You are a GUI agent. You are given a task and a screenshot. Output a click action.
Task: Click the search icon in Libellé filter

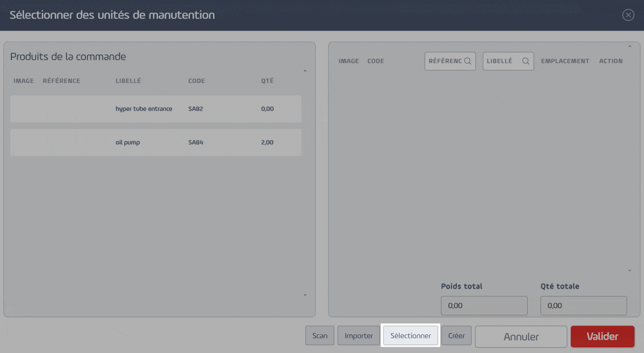point(526,61)
